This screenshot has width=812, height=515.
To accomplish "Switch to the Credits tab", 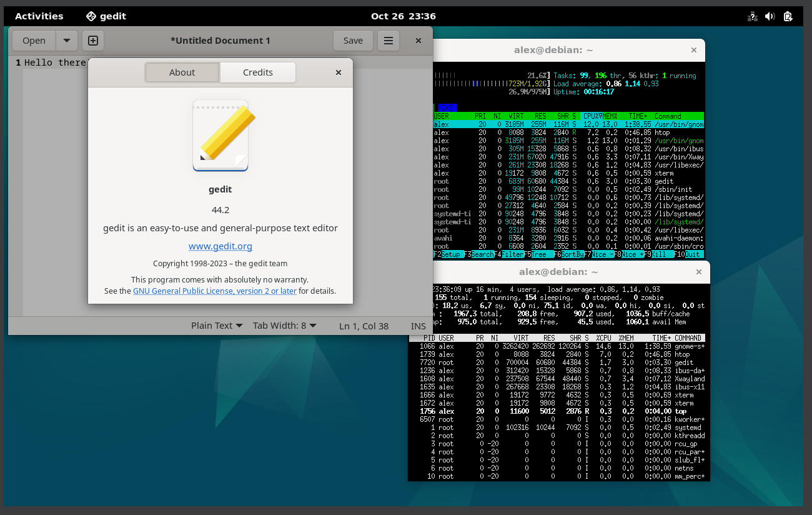I will tap(257, 72).
